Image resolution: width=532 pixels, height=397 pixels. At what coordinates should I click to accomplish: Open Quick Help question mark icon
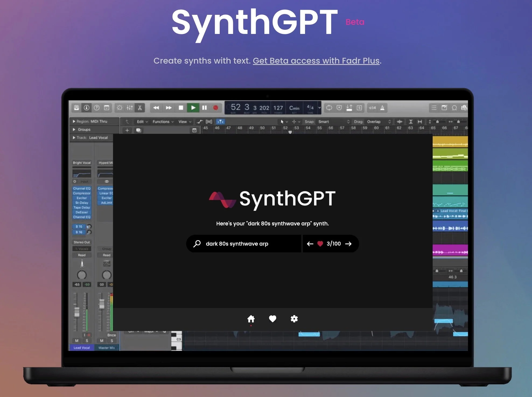97,108
